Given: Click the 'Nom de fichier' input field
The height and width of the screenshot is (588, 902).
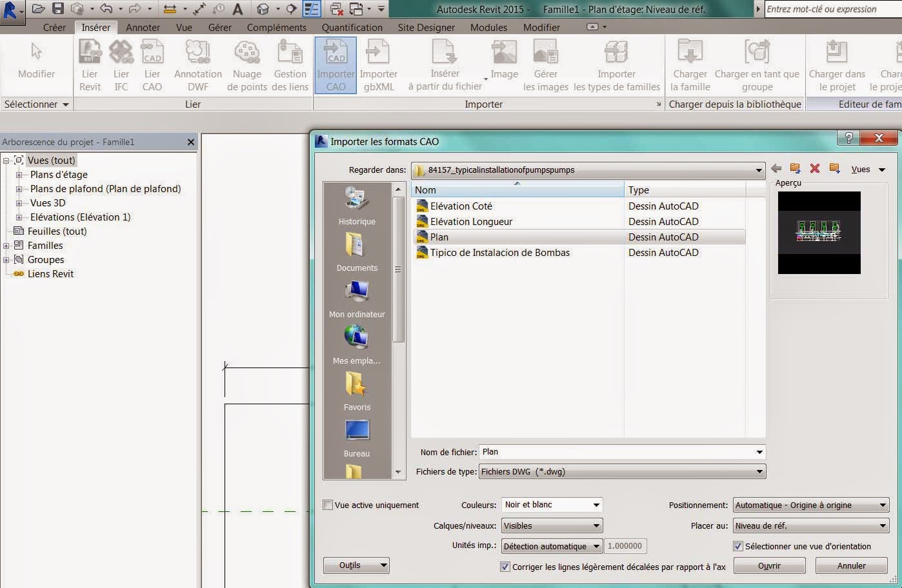Looking at the screenshot, I should point(623,452).
